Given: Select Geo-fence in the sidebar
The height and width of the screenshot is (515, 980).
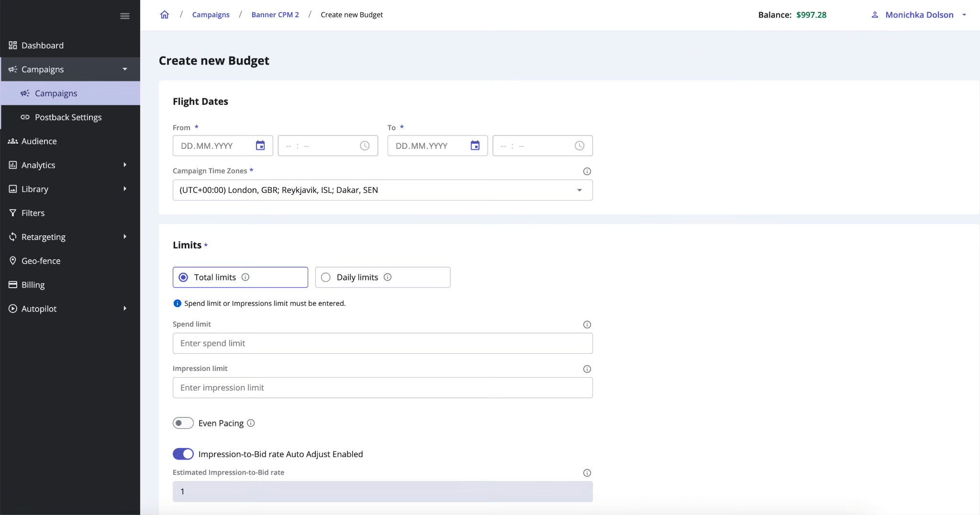Looking at the screenshot, I should coord(41,260).
